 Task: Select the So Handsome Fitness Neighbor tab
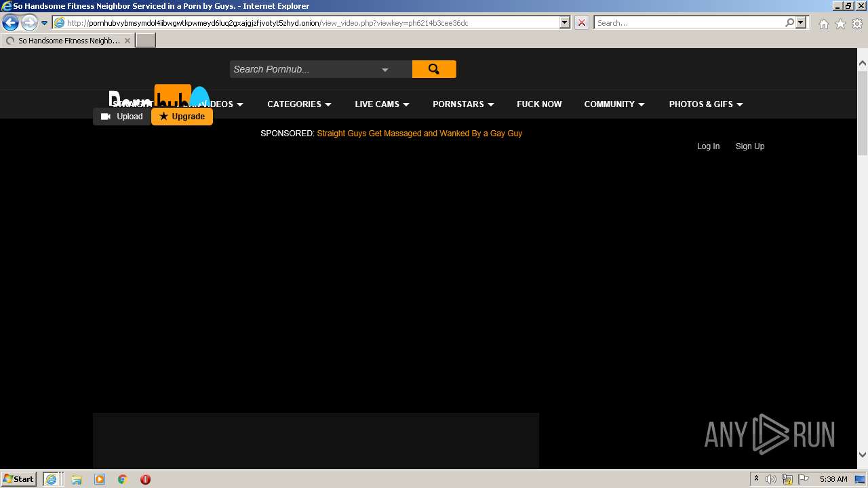pos(67,41)
